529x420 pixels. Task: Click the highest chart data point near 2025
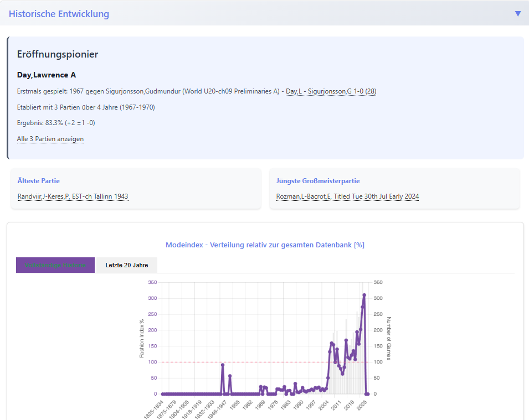364,295
